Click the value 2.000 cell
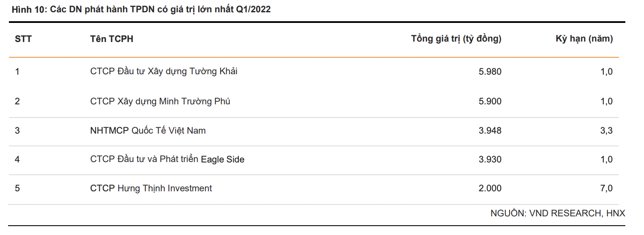 [490, 188]
